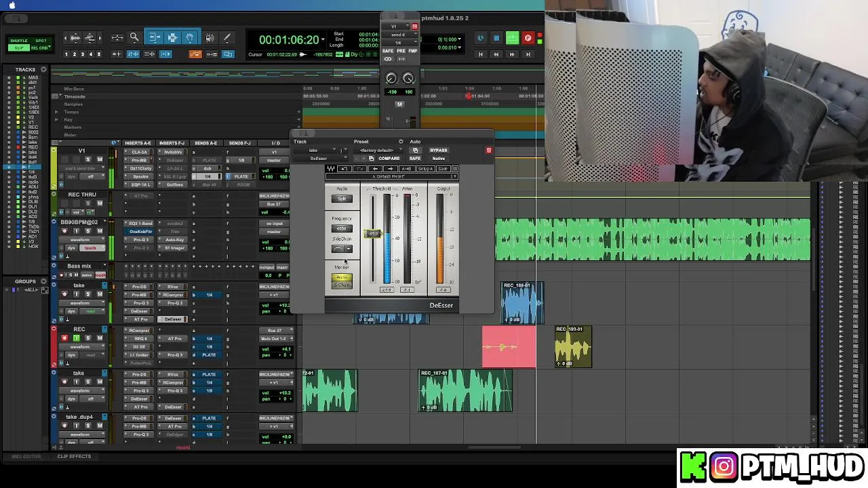This screenshot has width=868, height=488.
Task: Click the A to B copy button
Action: 407,169
